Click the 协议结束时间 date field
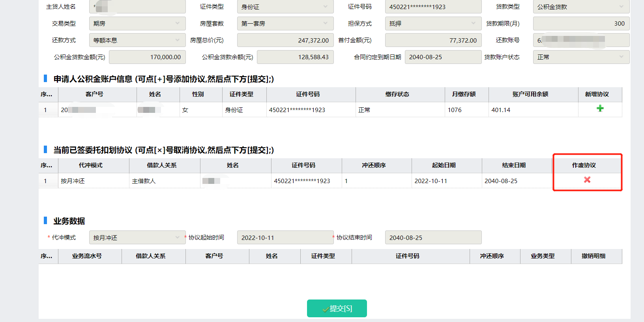 [x=433, y=238]
